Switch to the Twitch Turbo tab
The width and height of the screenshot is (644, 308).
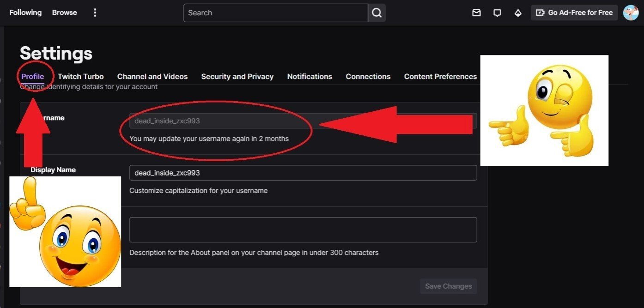click(x=81, y=77)
